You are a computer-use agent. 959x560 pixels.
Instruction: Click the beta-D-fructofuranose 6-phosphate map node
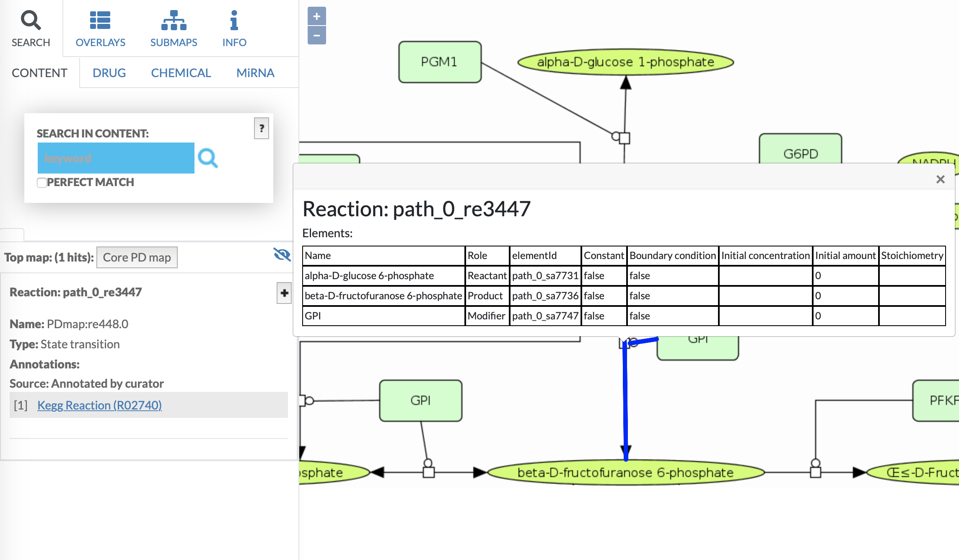[625, 472]
